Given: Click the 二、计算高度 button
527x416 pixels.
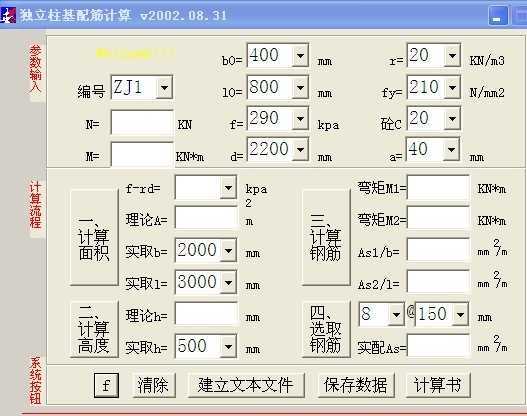Looking at the screenshot, I should (x=94, y=329).
